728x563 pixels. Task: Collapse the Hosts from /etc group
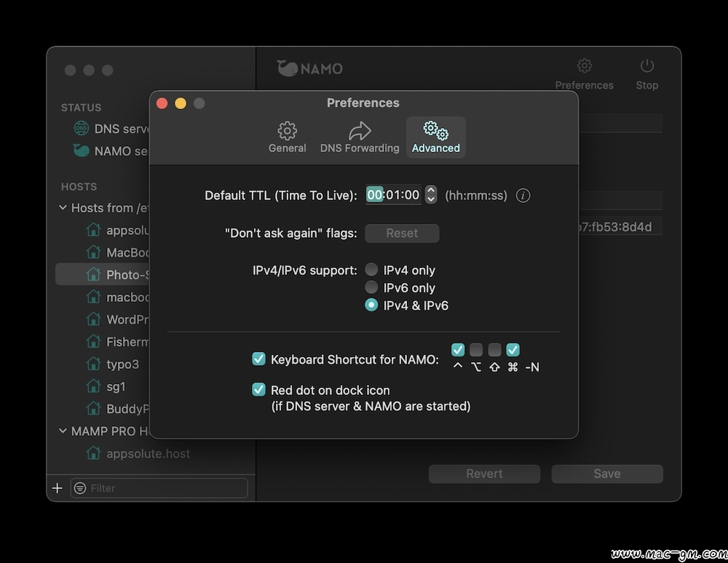(63, 207)
